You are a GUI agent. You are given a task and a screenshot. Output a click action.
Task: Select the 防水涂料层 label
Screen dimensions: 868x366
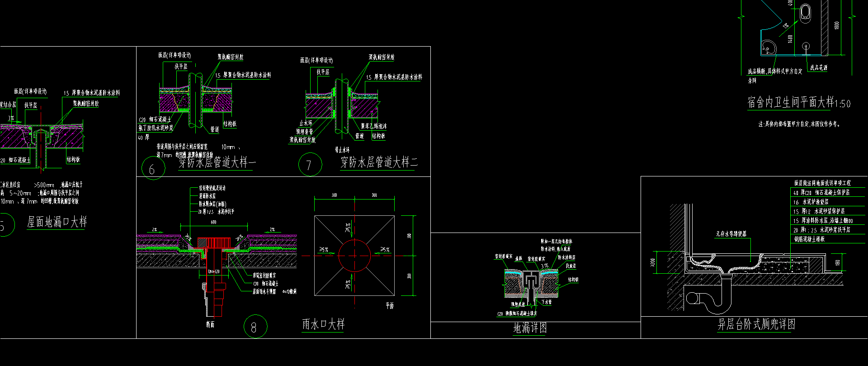(x=567, y=257)
